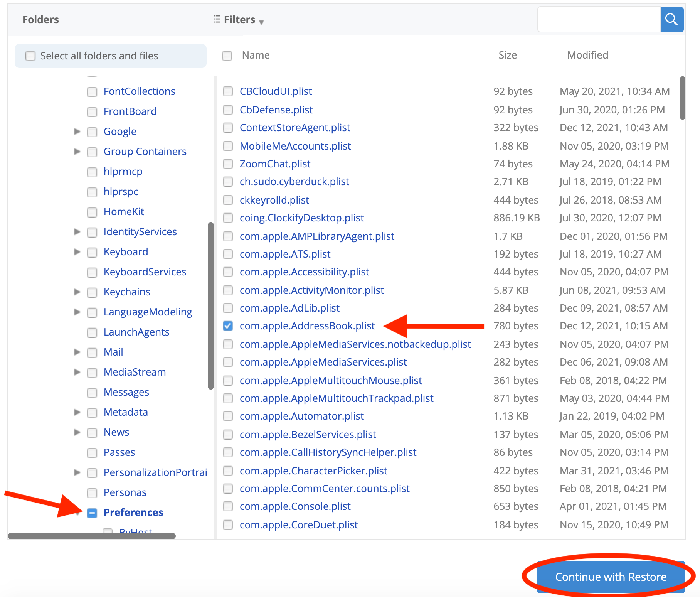Click the search input field
The width and height of the screenshot is (700, 597).
[599, 19]
